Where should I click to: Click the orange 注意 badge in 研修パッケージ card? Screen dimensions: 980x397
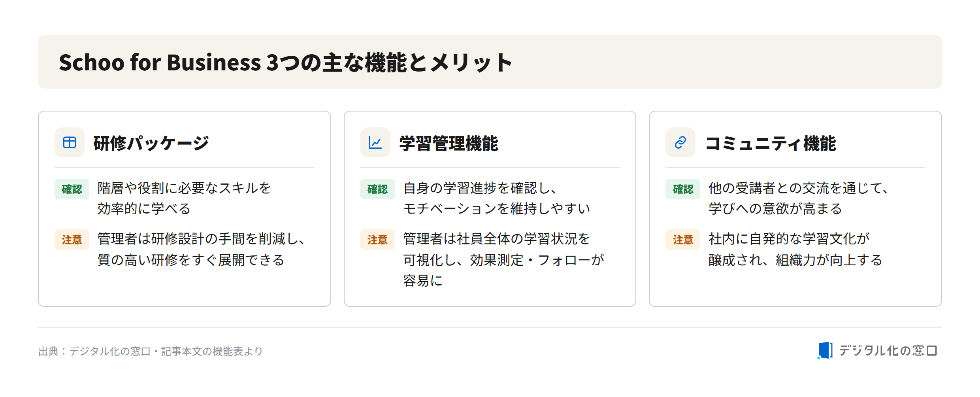[x=72, y=240]
